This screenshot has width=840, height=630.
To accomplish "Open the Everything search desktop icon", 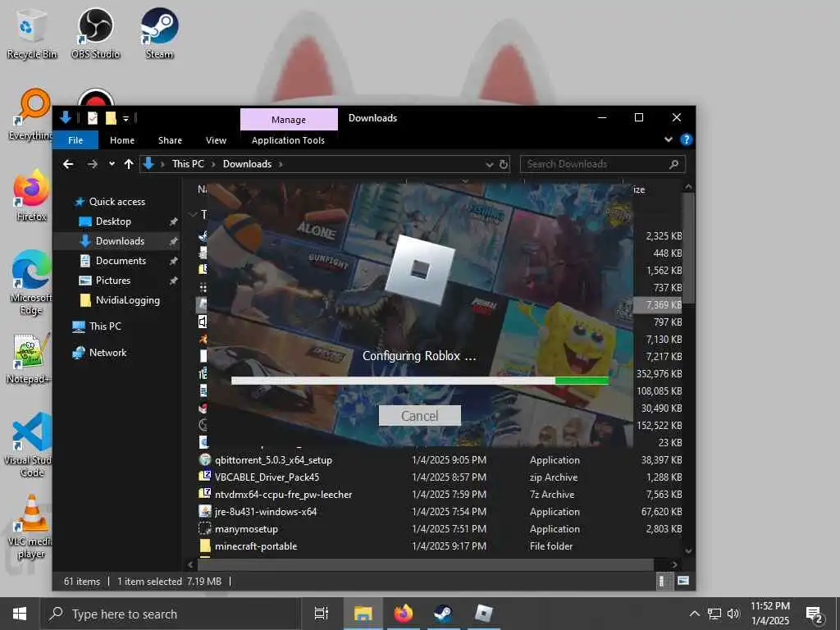I will pos(32,115).
